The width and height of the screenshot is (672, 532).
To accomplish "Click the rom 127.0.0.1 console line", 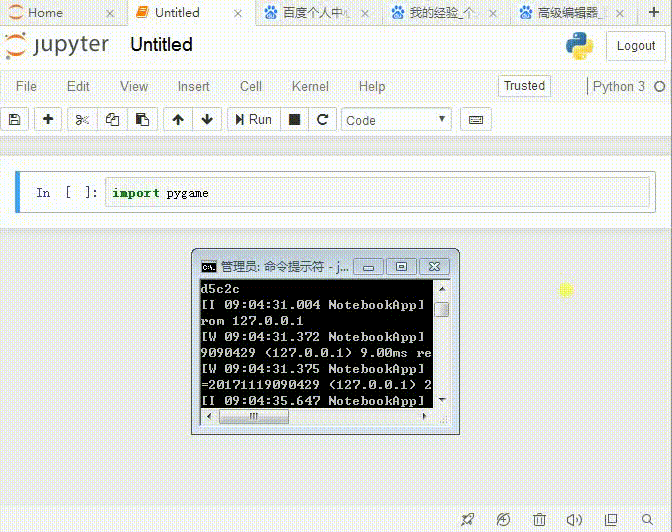I will [252, 321].
